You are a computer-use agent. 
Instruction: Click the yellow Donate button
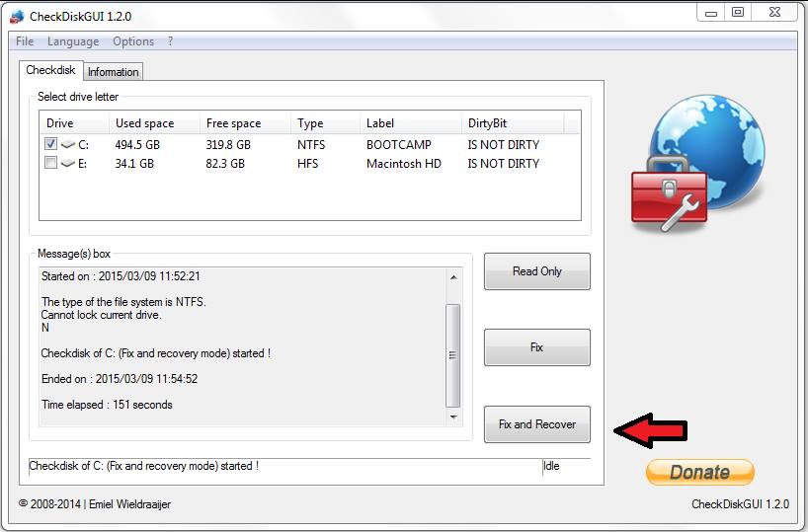tap(699, 472)
